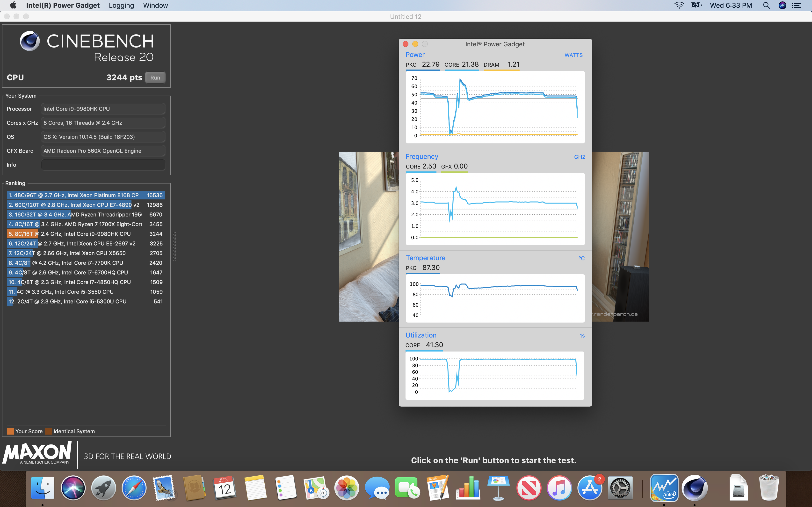The width and height of the screenshot is (812, 507).
Task: Click the Your Score orange swatch
Action: 10,431
